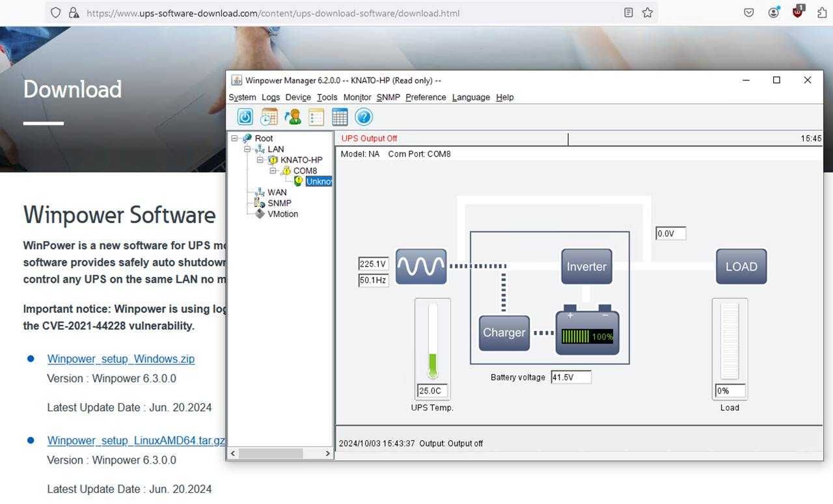The width and height of the screenshot is (833, 504).
Task: Collapse the Root tree node
Action: coord(235,138)
